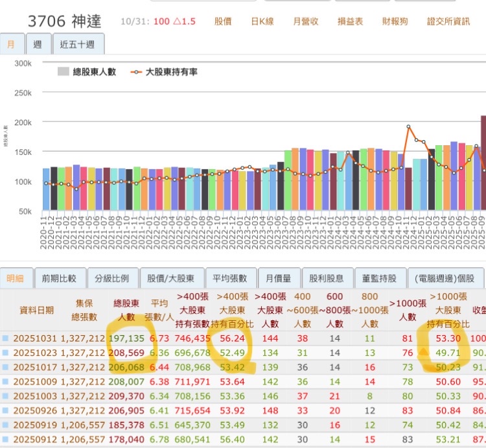Image resolution: width=486 pixels, height=448 pixels.
Task: Open the 日K線 link
Action: coord(262,21)
